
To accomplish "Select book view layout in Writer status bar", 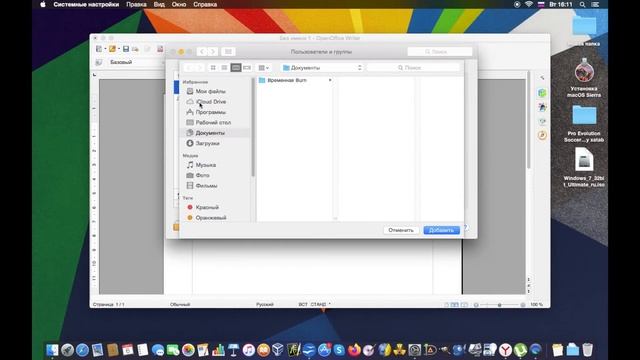I will click(464, 305).
